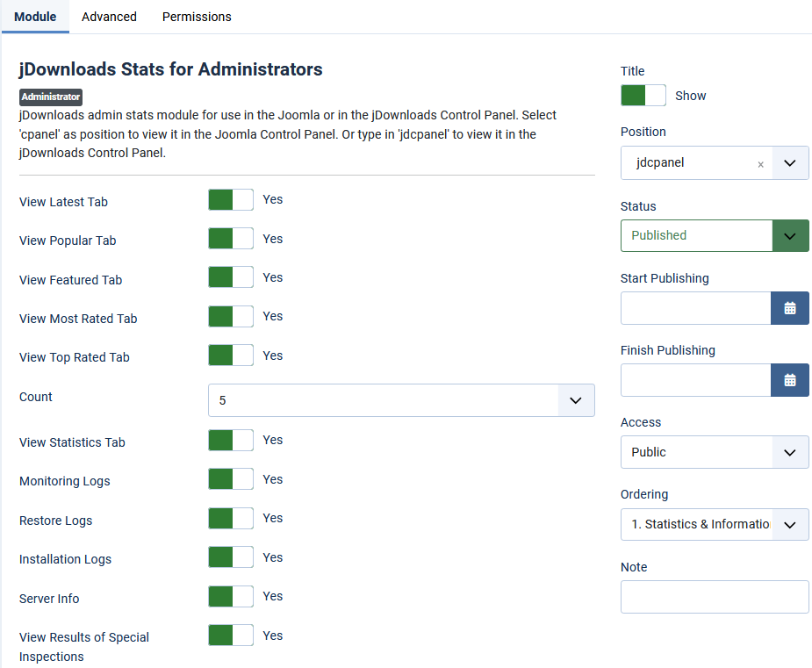Toggle View Latest Tab switch

[x=231, y=200]
